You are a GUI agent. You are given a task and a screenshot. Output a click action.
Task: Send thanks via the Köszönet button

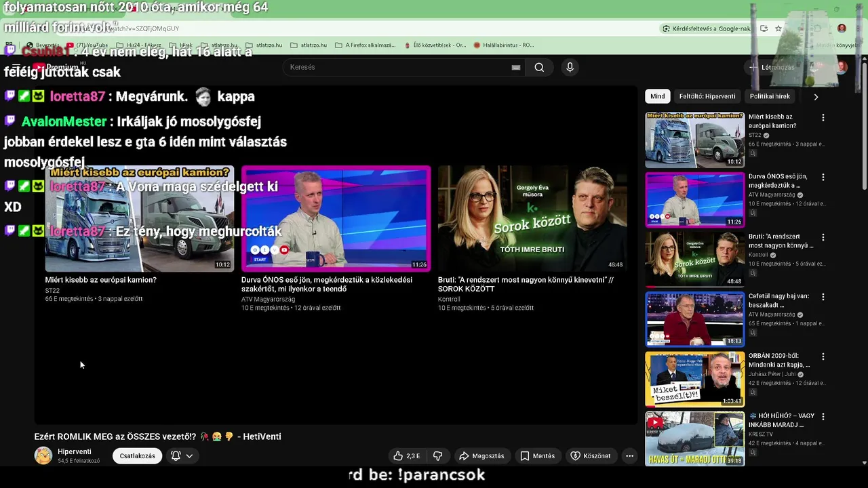[591, 456]
